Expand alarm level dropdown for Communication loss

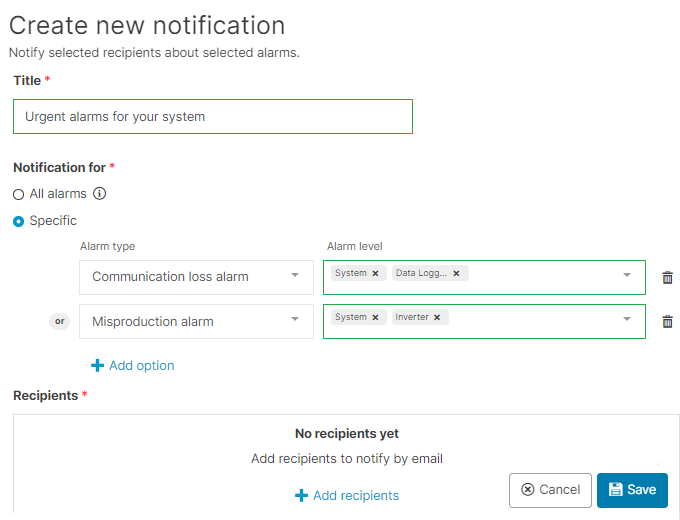[x=627, y=276]
